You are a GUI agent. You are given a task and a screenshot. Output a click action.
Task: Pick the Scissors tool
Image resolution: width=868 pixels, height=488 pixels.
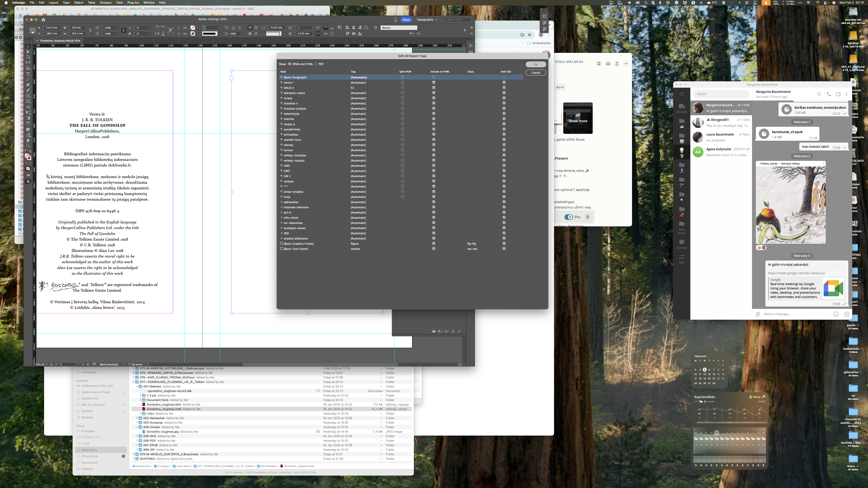28,107
